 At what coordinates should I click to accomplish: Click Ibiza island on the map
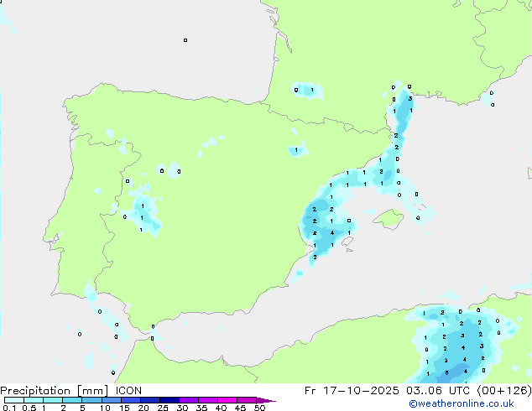[x=347, y=242]
